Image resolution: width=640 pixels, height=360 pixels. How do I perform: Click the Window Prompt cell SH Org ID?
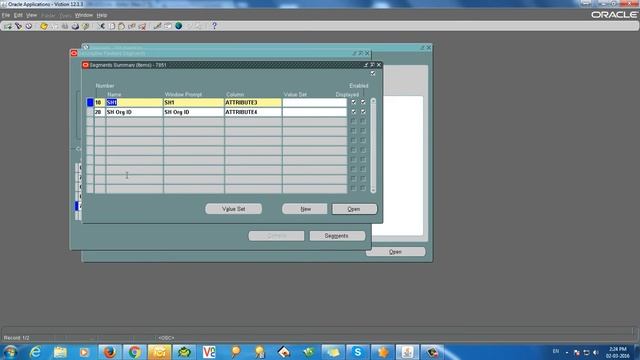(193, 112)
